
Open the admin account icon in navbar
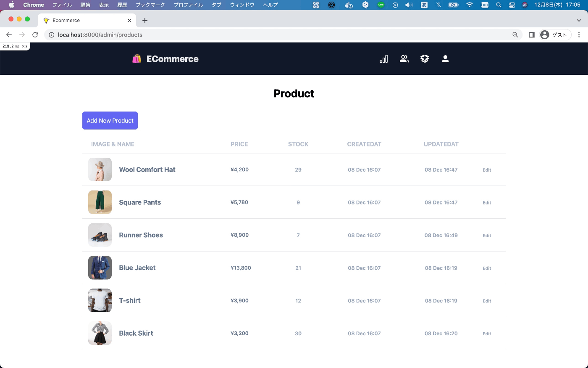(445, 59)
